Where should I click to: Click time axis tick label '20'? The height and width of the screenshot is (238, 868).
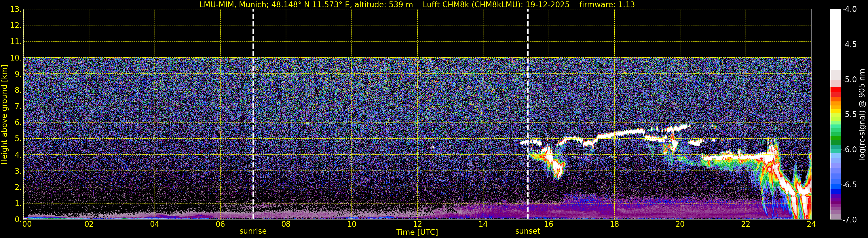(x=680, y=224)
